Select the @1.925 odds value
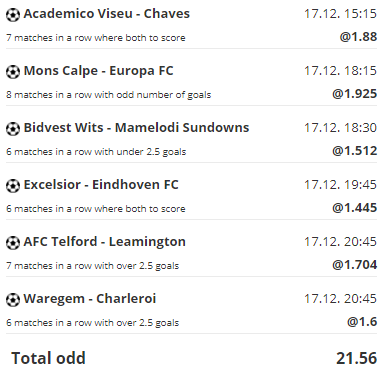 click(x=355, y=94)
